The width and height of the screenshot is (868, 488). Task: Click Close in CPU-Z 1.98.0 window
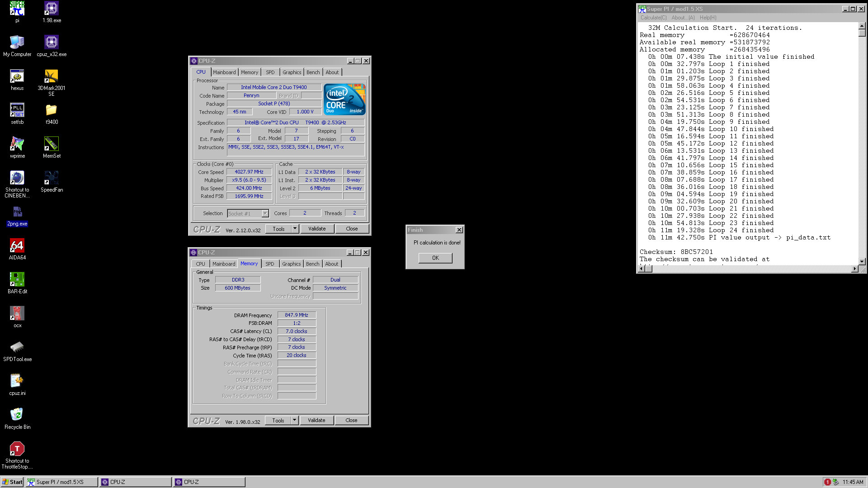tap(351, 420)
